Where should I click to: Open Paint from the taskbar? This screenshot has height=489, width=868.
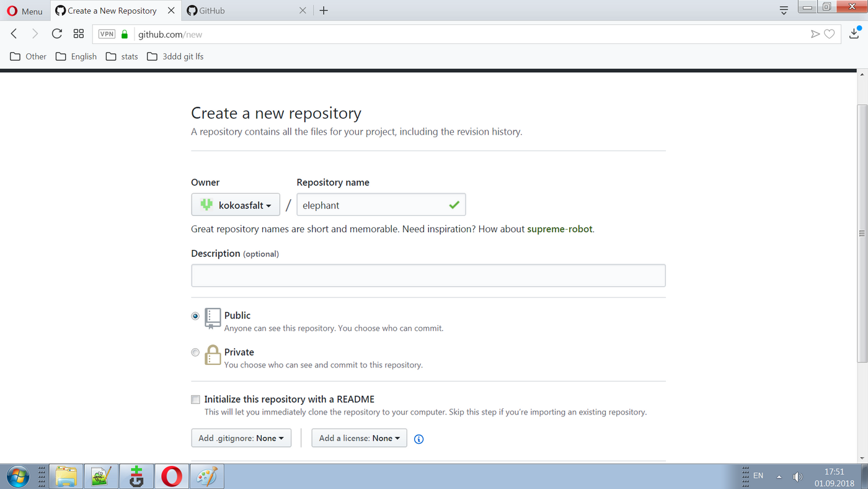[x=207, y=477]
